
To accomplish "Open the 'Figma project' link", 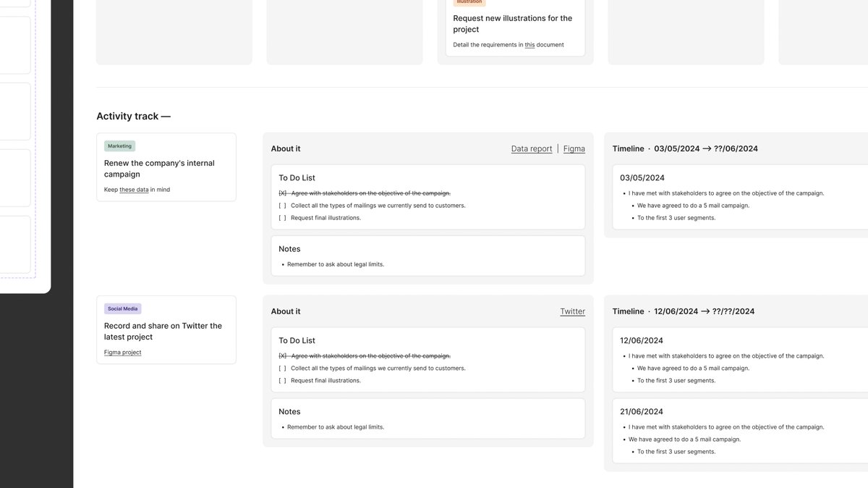I will 123,353.
